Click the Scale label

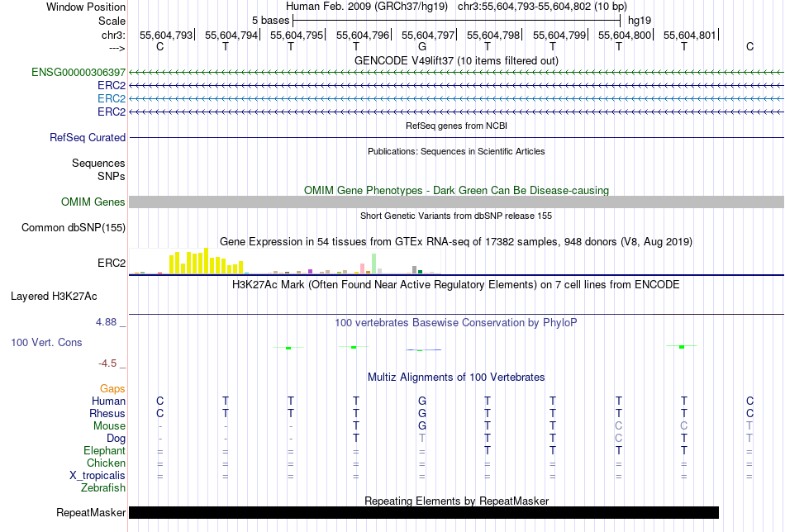[x=112, y=21]
